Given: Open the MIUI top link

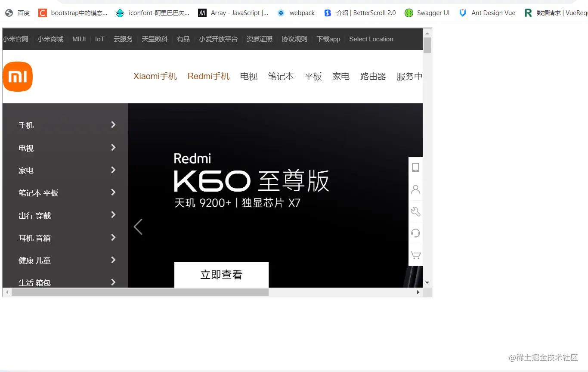Looking at the screenshot, I should click(x=79, y=39).
